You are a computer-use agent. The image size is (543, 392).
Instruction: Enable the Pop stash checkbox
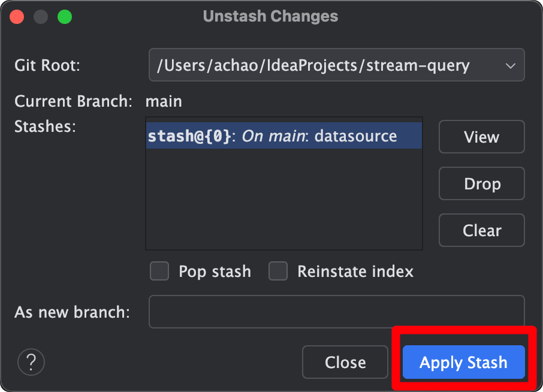click(159, 272)
